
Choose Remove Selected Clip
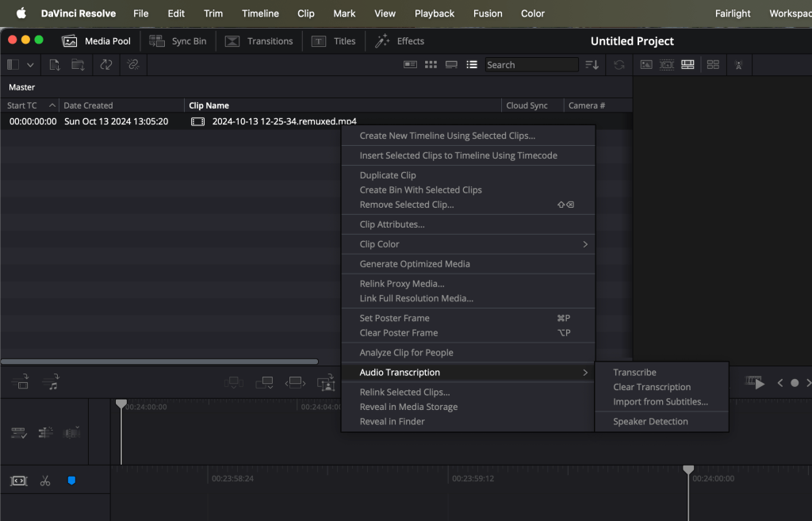468,205
